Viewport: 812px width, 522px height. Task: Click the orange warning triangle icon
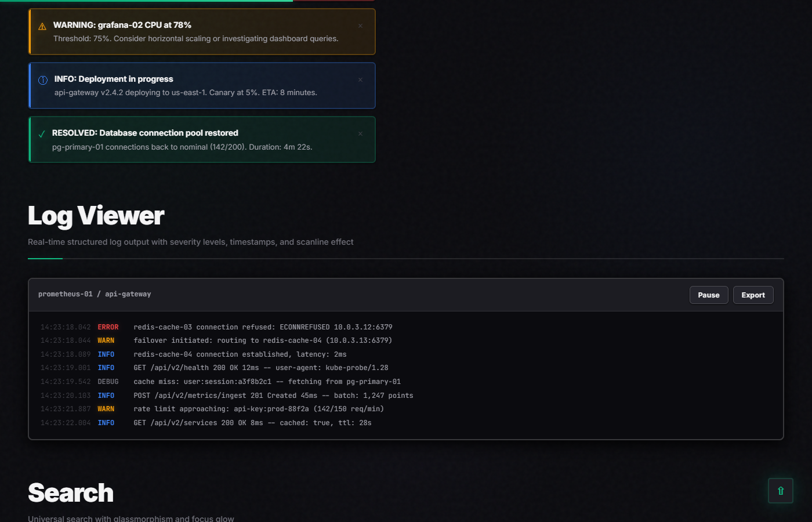click(x=42, y=26)
